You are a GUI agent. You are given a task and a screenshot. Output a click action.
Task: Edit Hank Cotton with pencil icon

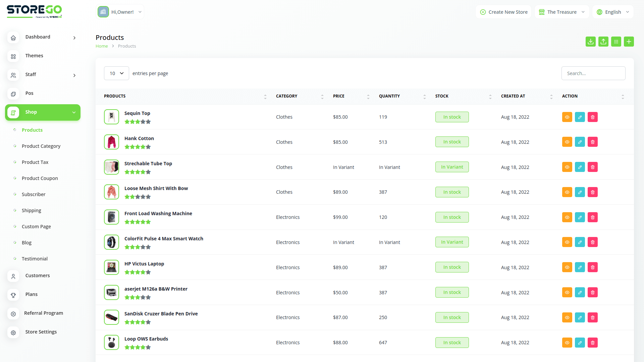580,142
